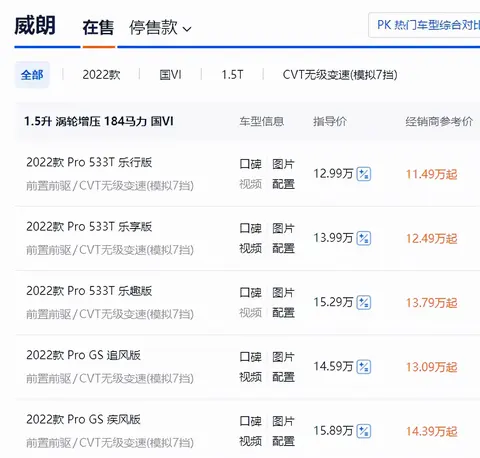Open 配置 link for Pro 533T 乐趣版

click(283, 313)
